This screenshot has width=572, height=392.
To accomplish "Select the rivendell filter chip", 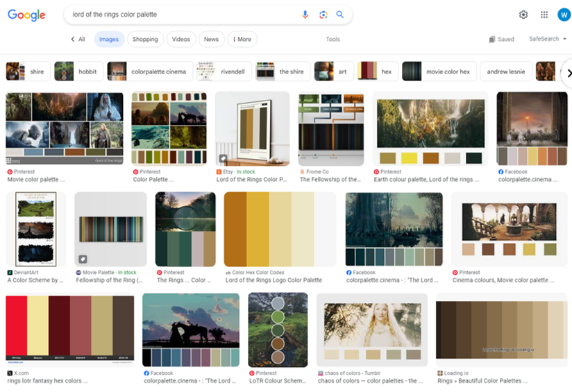I will pos(224,71).
